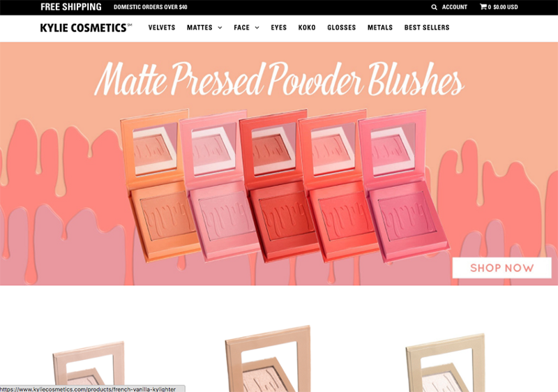View the Best Sellers page
The width and height of the screenshot is (558, 392).
[427, 27]
